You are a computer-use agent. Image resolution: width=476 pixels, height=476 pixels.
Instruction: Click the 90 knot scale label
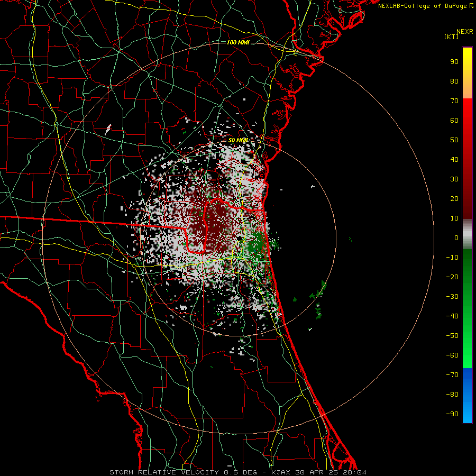pyautogui.click(x=454, y=62)
